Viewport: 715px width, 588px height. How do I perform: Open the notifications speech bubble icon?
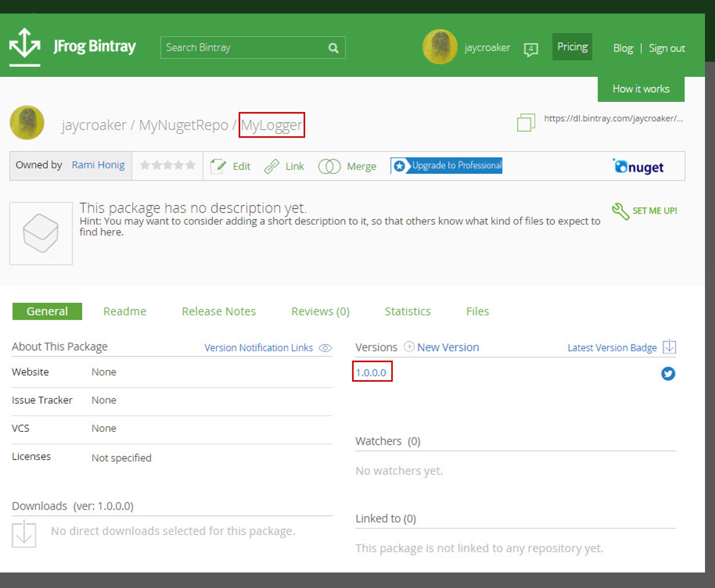(531, 49)
